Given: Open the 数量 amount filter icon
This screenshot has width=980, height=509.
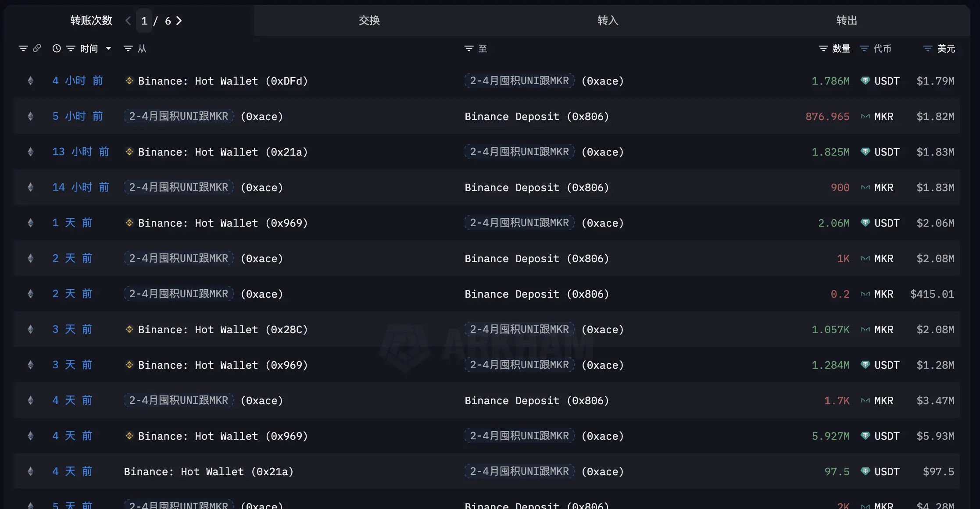Looking at the screenshot, I should pyautogui.click(x=823, y=48).
